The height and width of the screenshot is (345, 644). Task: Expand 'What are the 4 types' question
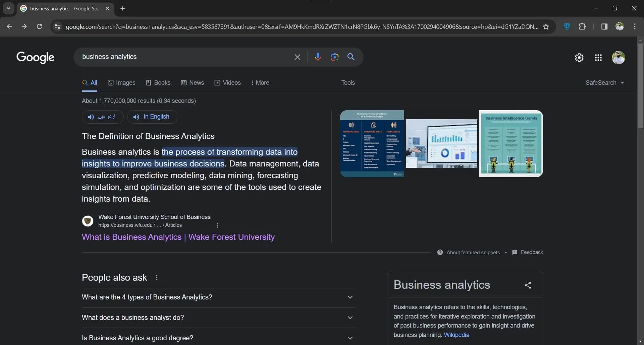(x=218, y=297)
